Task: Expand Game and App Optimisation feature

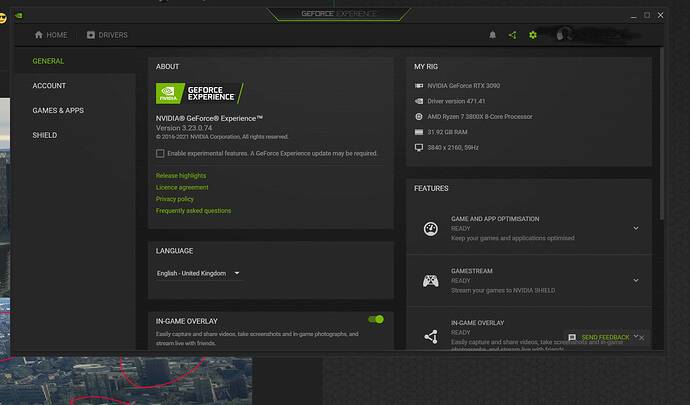Action: tap(636, 228)
